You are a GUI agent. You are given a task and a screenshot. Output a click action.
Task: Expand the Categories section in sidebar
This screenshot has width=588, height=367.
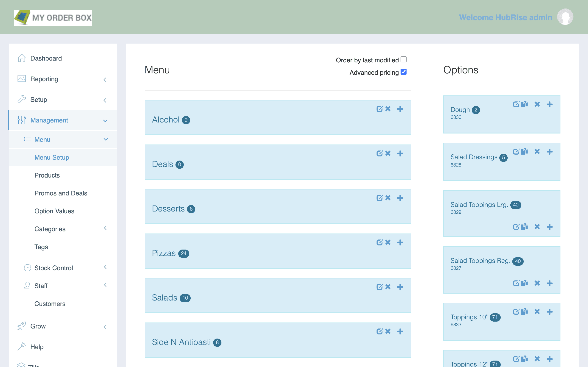pos(105,228)
